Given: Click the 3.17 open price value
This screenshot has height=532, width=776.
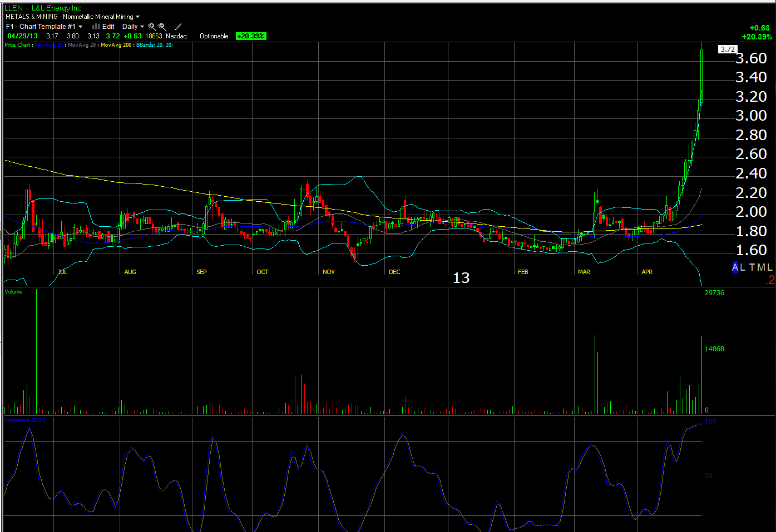Looking at the screenshot, I should pyautogui.click(x=52, y=36).
